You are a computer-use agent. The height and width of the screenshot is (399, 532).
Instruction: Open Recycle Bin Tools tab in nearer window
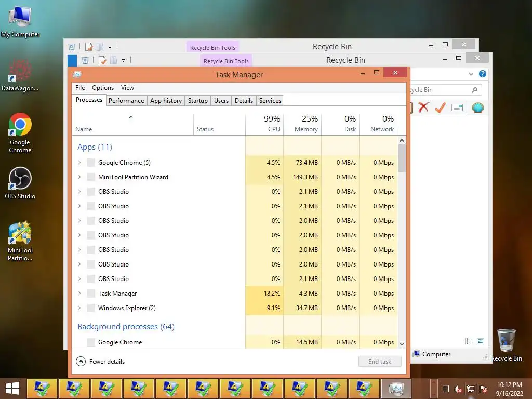tap(227, 61)
